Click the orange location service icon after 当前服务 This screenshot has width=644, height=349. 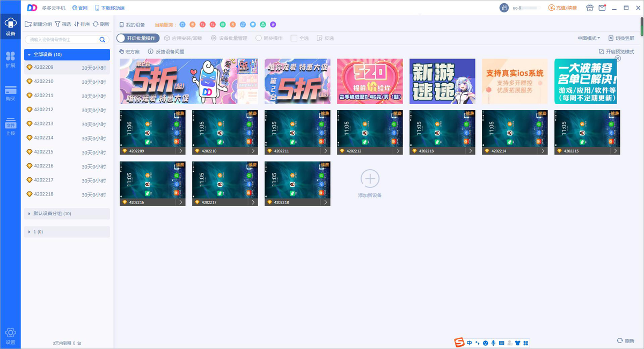coord(192,25)
